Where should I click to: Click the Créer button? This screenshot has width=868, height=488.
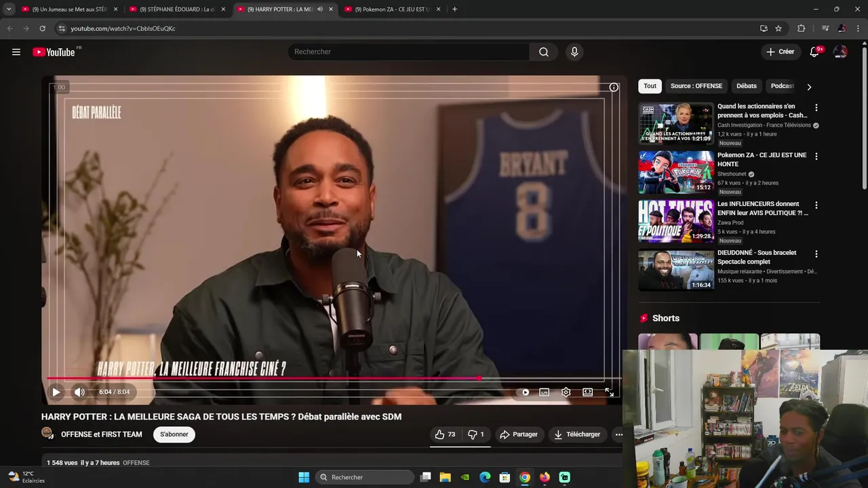pyautogui.click(x=780, y=52)
